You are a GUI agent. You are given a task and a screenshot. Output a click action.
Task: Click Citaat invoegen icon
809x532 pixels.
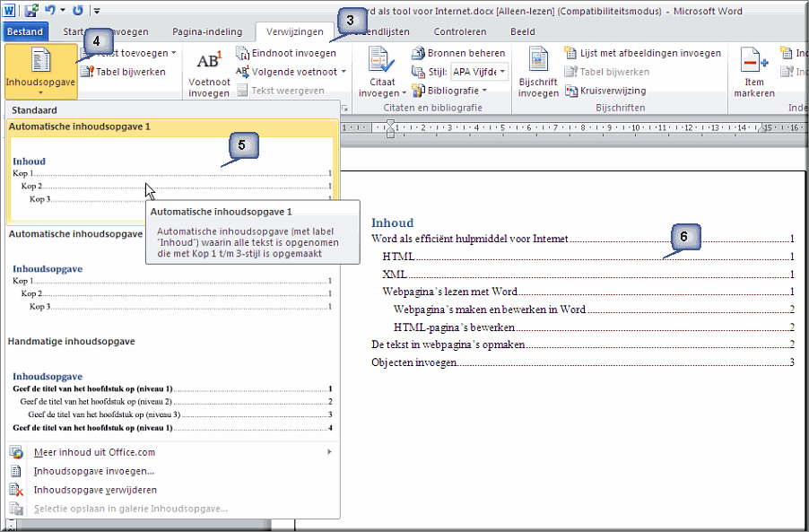pyautogui.click(x=381, y=60)
